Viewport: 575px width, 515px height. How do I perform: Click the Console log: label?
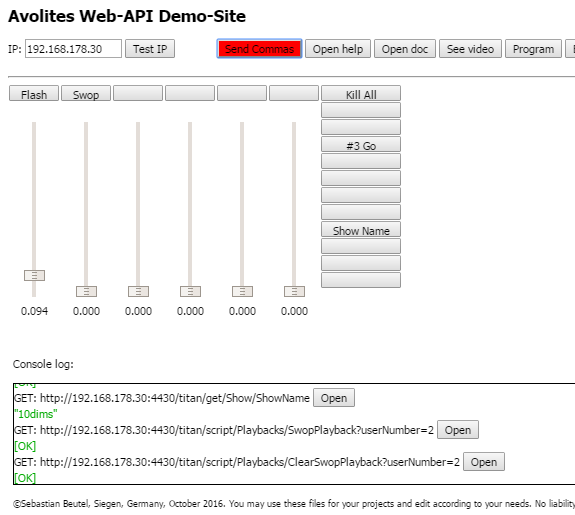pos(43,364)
